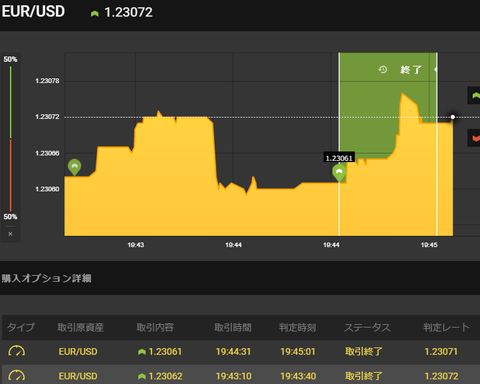The image size is (480, 384).
Task: Click 取引終了 status in 1.23072 row
Action: [x=364, y=376]
